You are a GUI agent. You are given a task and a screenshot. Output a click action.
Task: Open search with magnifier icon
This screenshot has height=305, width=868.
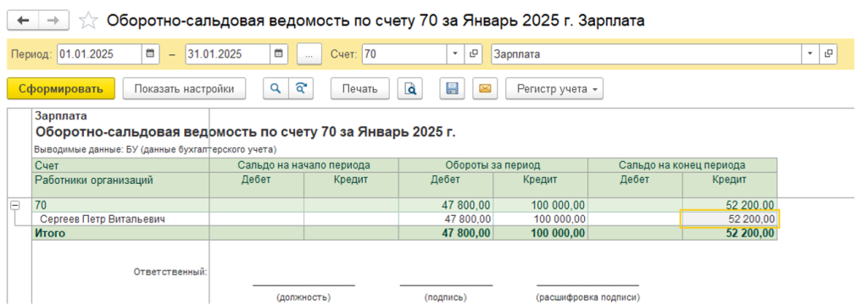[x=275, y=89]
